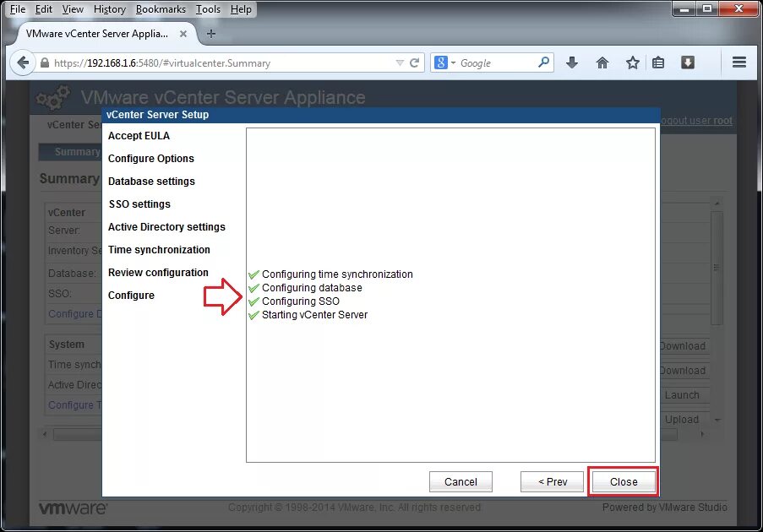Open a new browser tab
The height and width of the screenshot is (532, 763).
[211, 35]
